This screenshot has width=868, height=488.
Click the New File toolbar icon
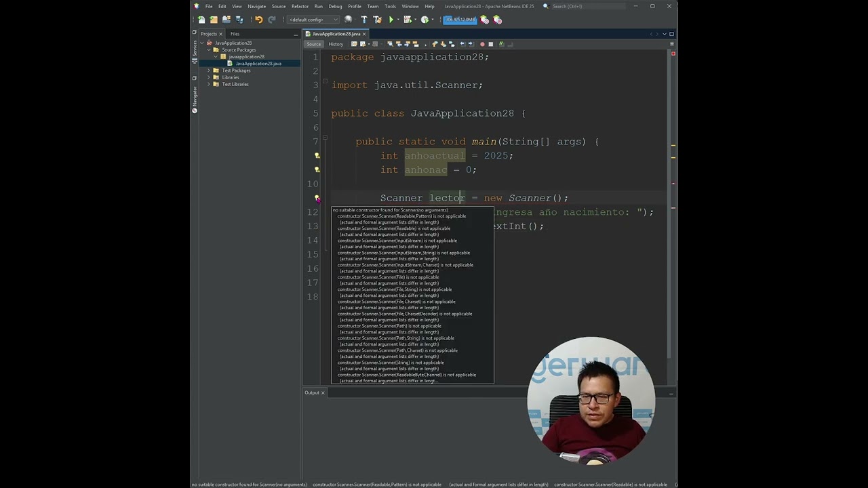[x=201, y=20]
